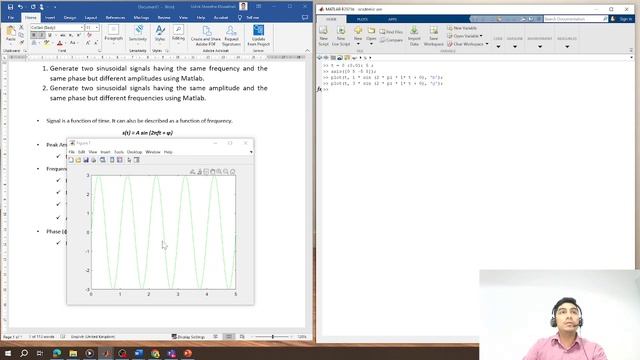640x360 pixels.
Task: Open Tools menu in Figure window
Action: point(119,152)
